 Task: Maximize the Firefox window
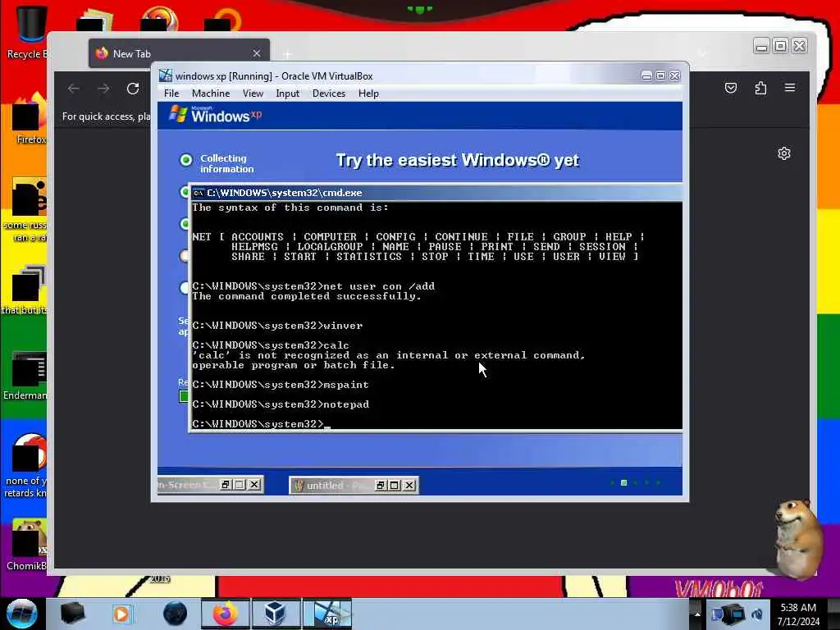pyautogui.click(x=781, y=46)
